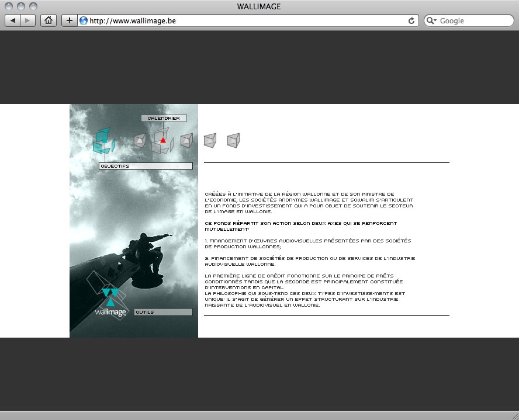Click the wallimage logo
The image size is (519, 420).
(110, 304)
